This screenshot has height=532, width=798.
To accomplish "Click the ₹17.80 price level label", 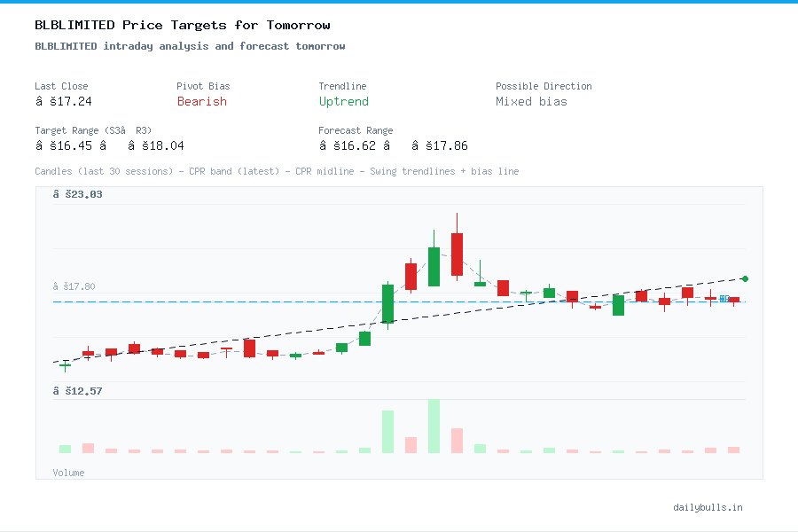I will (69, 286).
